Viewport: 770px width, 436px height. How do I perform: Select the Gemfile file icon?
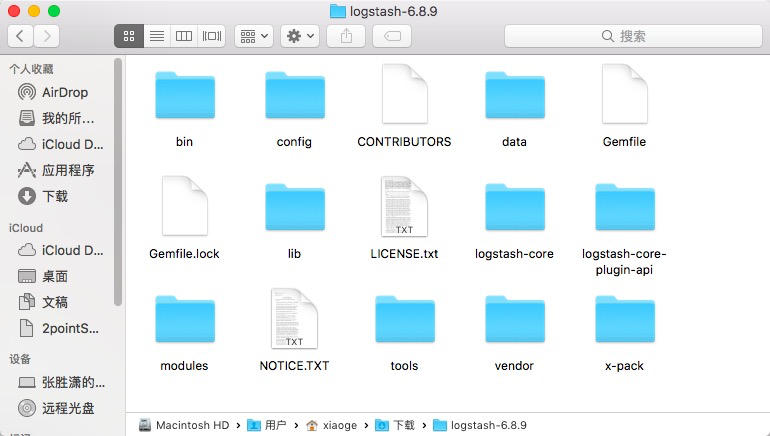pyautogui.click(x=625, y=94)
